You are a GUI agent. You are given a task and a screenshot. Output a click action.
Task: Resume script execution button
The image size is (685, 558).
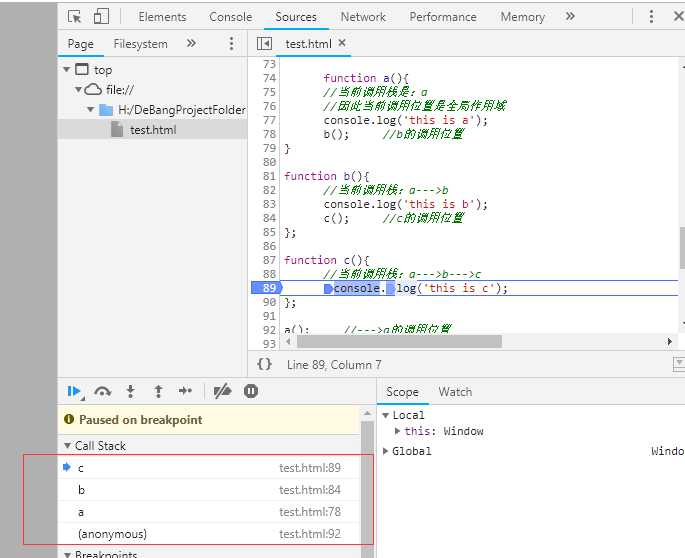pyautogui.click(x=74, y=392)
